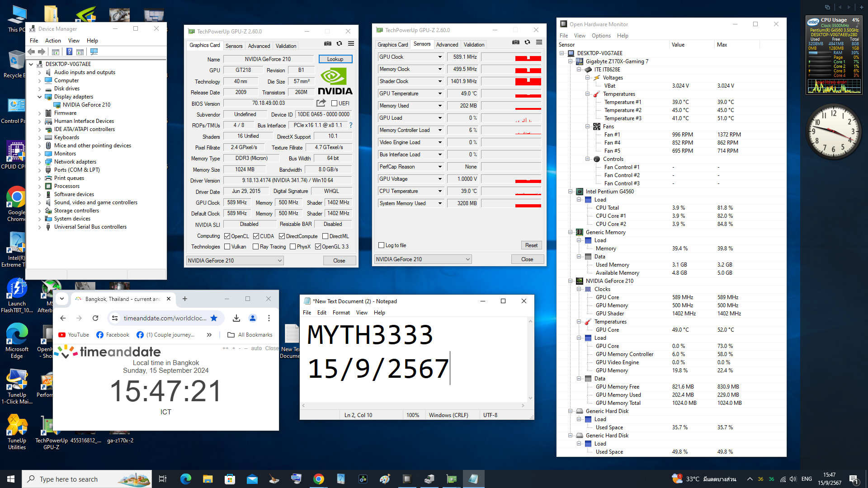
Task: Toggle the Ray Tracing checkbox
Action: click(256, 247)
